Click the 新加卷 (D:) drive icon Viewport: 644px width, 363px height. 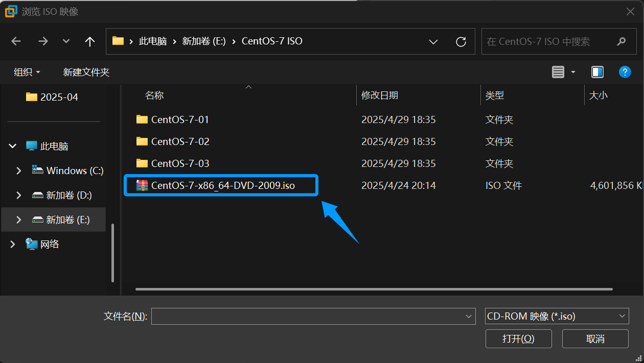(x=38, y=195)
